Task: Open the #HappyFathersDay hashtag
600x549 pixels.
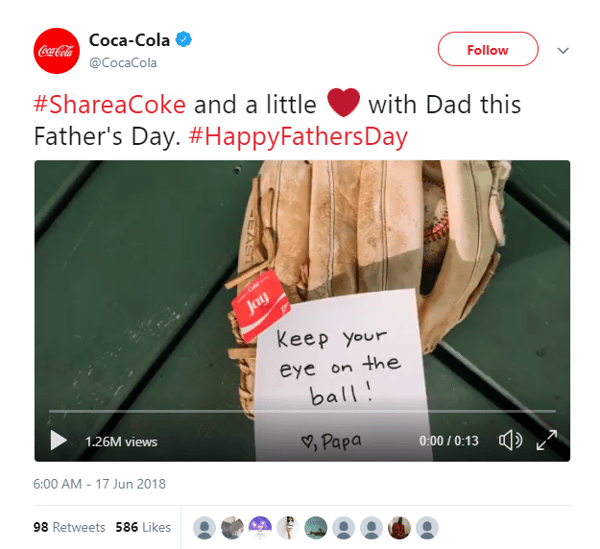Action: pos(298,137)
